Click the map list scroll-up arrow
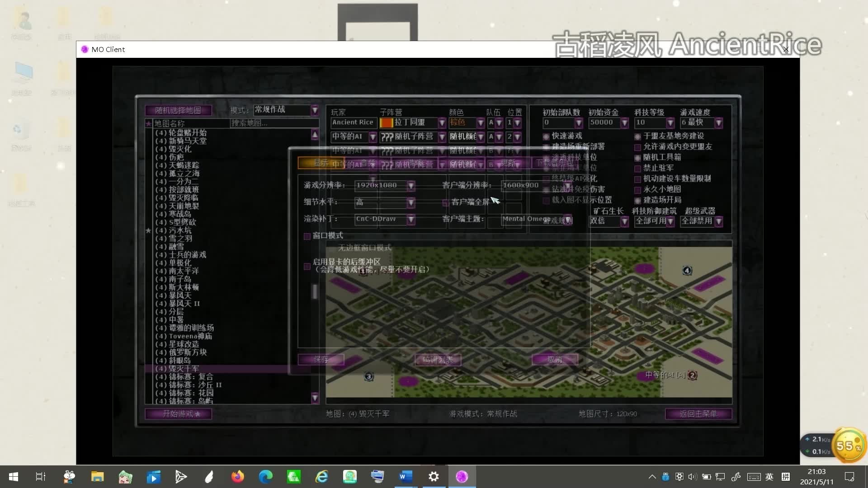The height and width of the screenshot is (488, 868). 315,134
